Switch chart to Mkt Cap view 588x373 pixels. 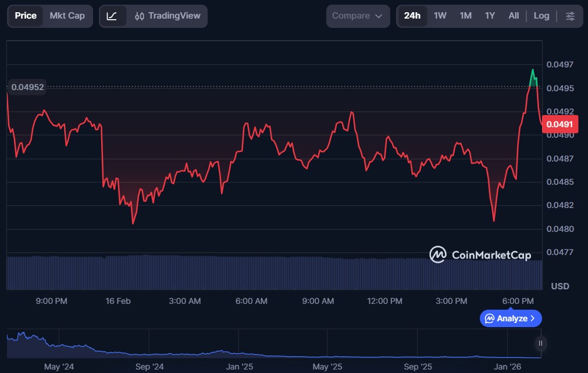click(67, 16)
